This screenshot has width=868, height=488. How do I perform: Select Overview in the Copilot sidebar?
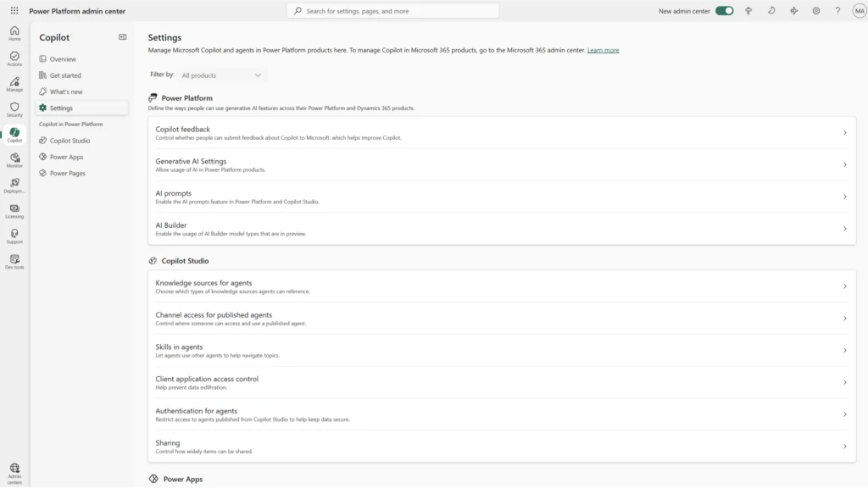click(x=64, y=58)
